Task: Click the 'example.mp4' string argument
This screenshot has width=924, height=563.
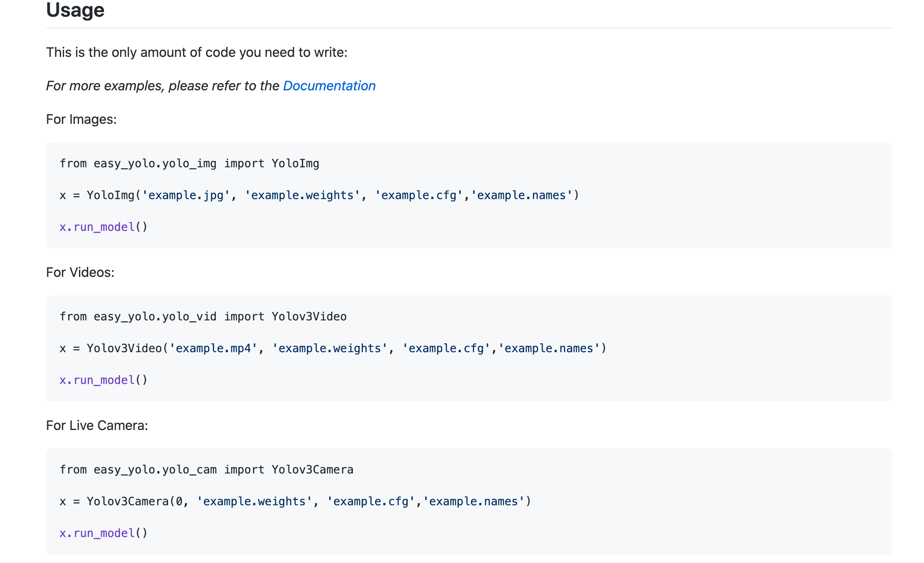Action: click(x=212, y=348)
